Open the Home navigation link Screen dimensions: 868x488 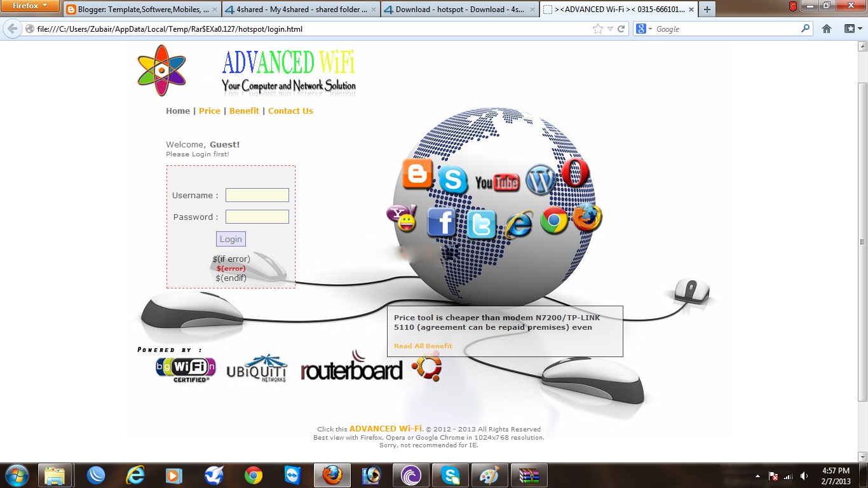click(178, 111)
